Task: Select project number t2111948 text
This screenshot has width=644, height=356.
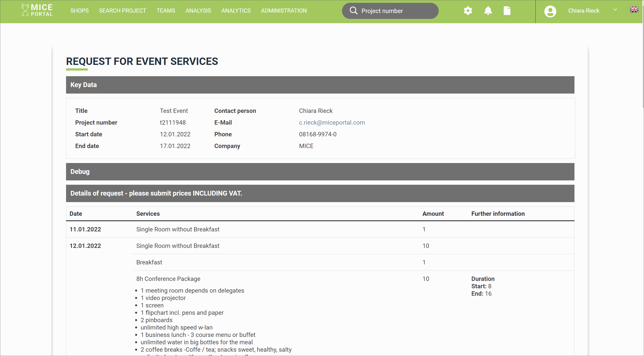Action: tap(173, 122)
